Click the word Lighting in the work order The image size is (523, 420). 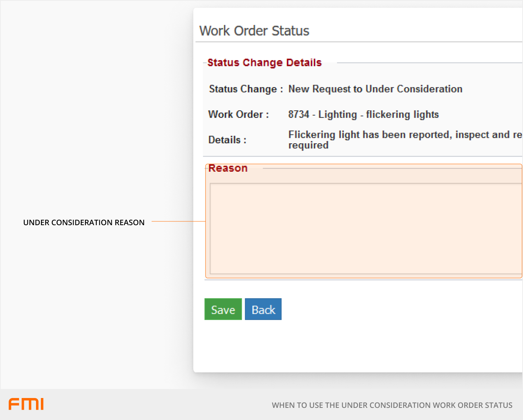pos(337,114)
